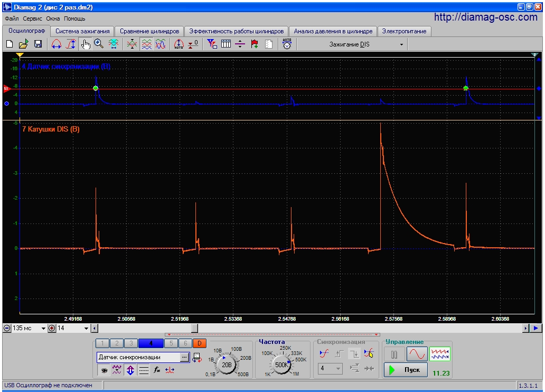Viewport: 545px width, 392px height.
Task: Open the Зажигание DIS mode dropdown
Action: coord(402,44)
